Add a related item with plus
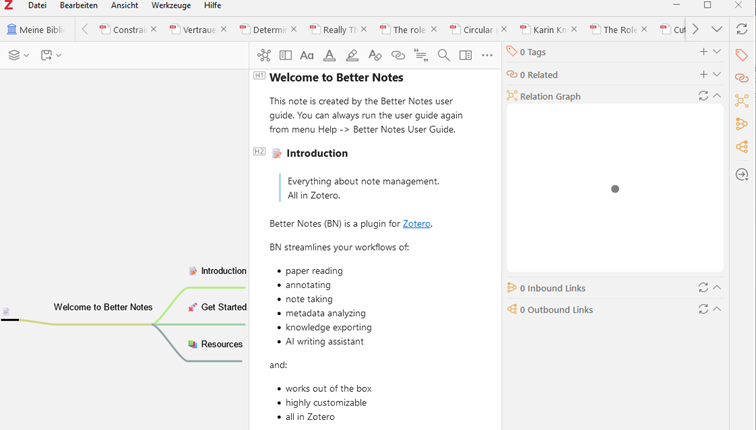Image resolution: width=756 pixels, height=430 pixels. pos(703,74)
